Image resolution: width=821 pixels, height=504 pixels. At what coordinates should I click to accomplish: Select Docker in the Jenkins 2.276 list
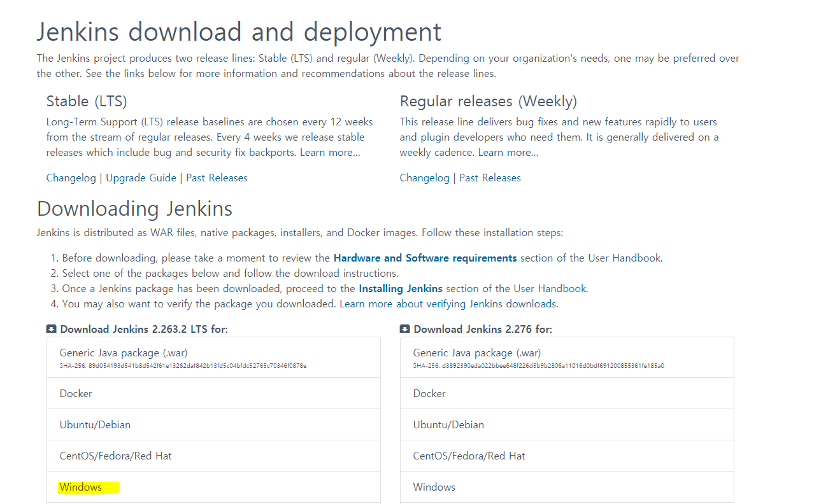(x=567, y=394)
